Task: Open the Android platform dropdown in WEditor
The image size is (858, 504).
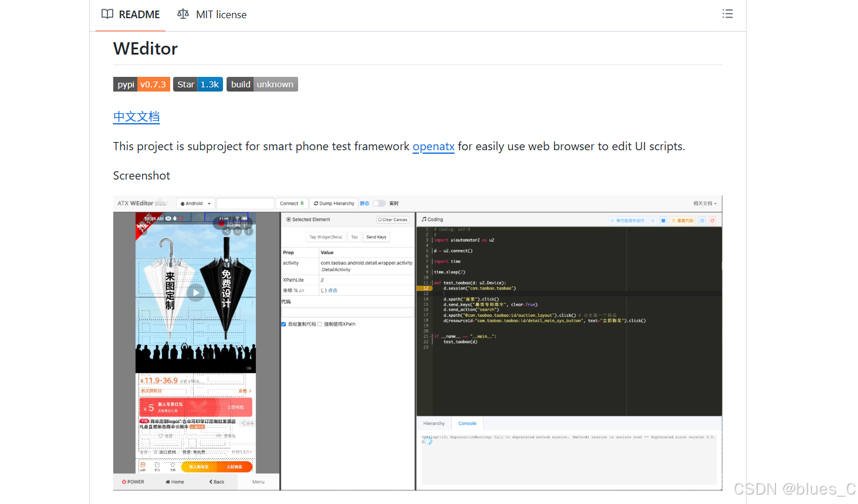Action: click(195, 204)
